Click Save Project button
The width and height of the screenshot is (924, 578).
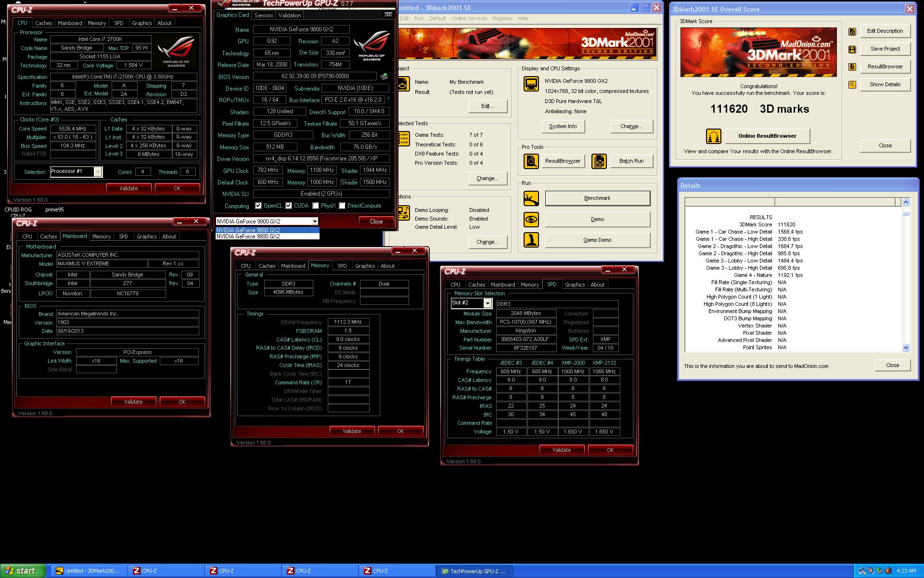885,49
